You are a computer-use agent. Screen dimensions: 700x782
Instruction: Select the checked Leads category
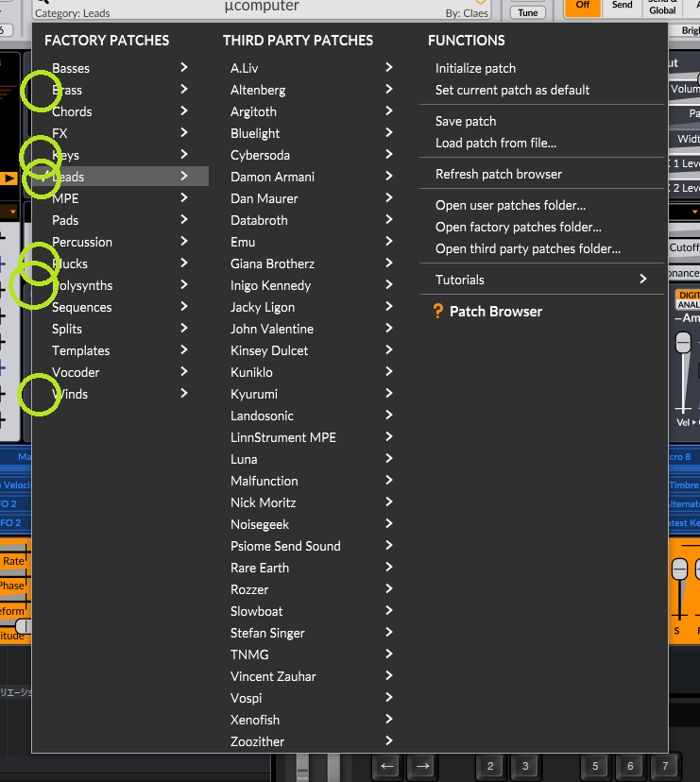(120, 177)
